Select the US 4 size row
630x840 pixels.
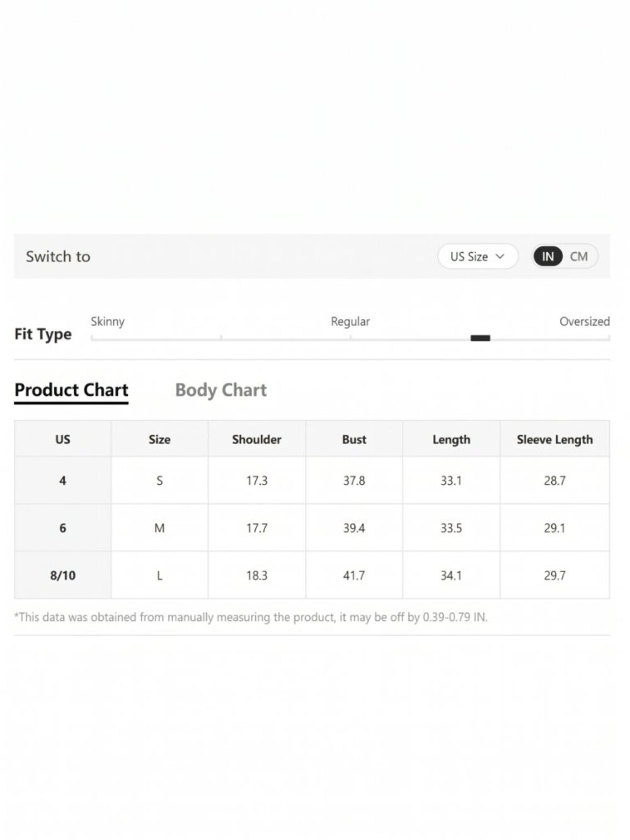tap(312, 481)
